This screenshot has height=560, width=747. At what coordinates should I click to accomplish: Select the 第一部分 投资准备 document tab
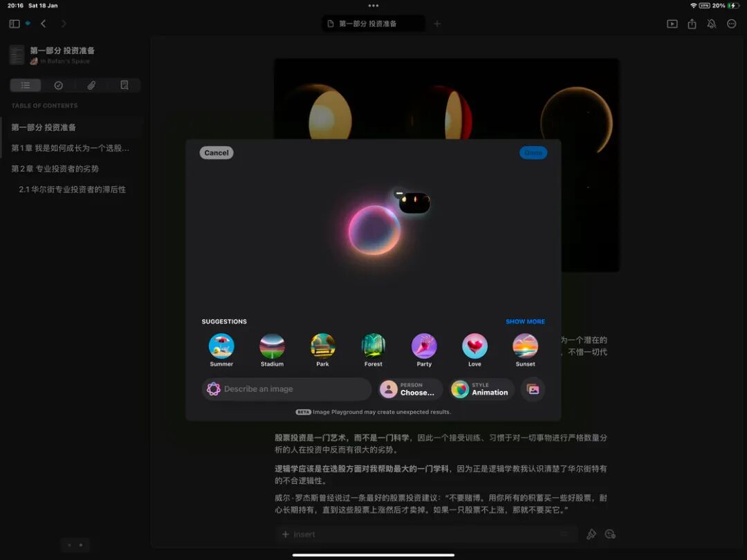[373, 24]
